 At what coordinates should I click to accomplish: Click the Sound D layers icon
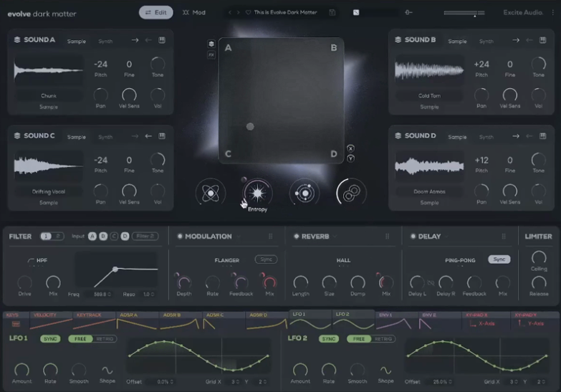(x=398, y=135)
